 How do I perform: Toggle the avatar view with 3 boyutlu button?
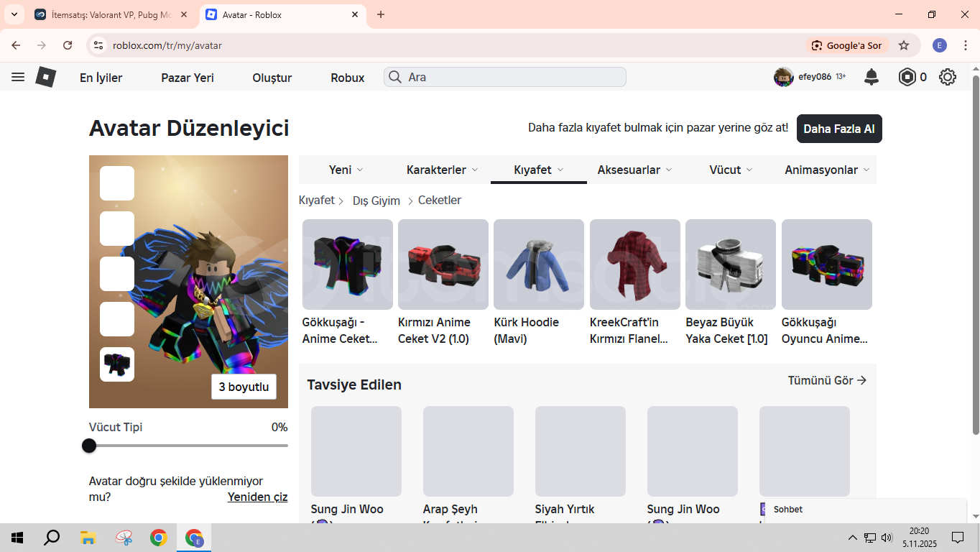pyautogui.click(x=244, y=387)
